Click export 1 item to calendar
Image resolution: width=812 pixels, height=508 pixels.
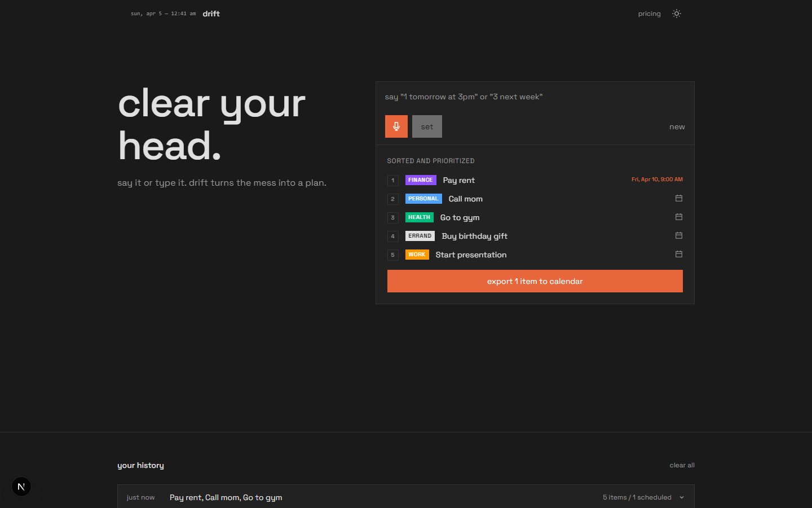coord(535,281)
